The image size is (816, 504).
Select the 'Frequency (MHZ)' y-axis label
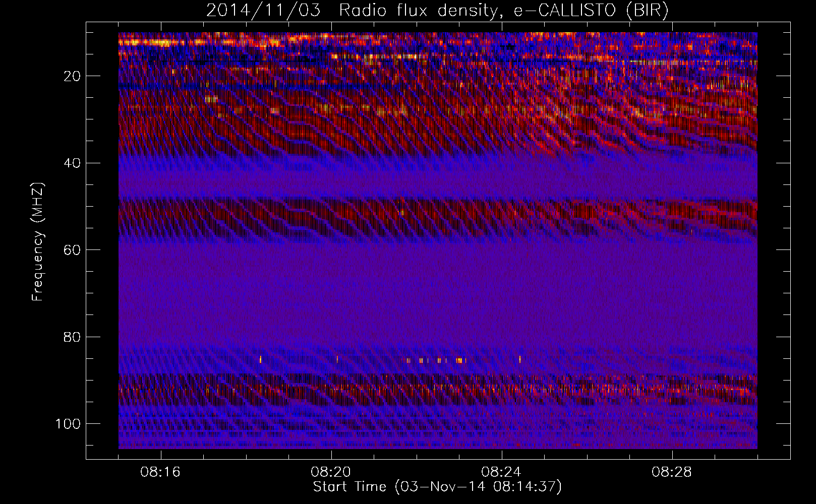tap(38, 241)
